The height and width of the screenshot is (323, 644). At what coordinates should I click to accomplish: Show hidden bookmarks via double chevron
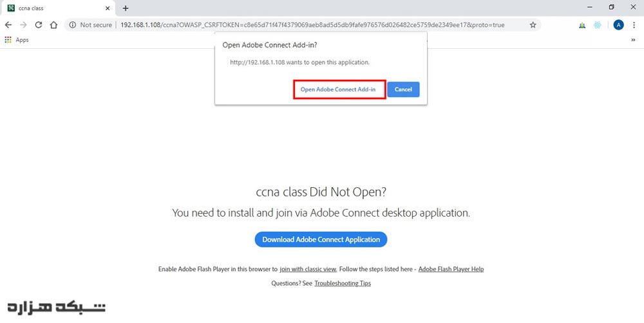(x=634, y=40)
